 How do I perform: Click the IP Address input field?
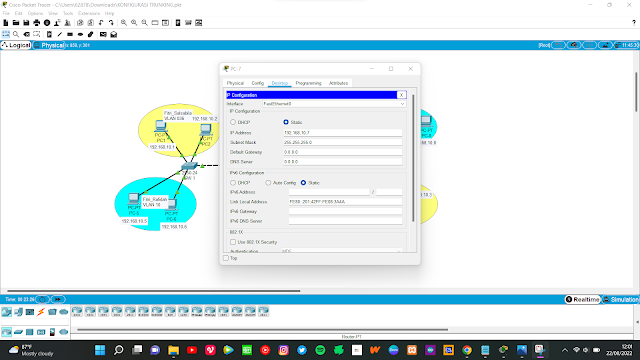[x=342, y=133]
